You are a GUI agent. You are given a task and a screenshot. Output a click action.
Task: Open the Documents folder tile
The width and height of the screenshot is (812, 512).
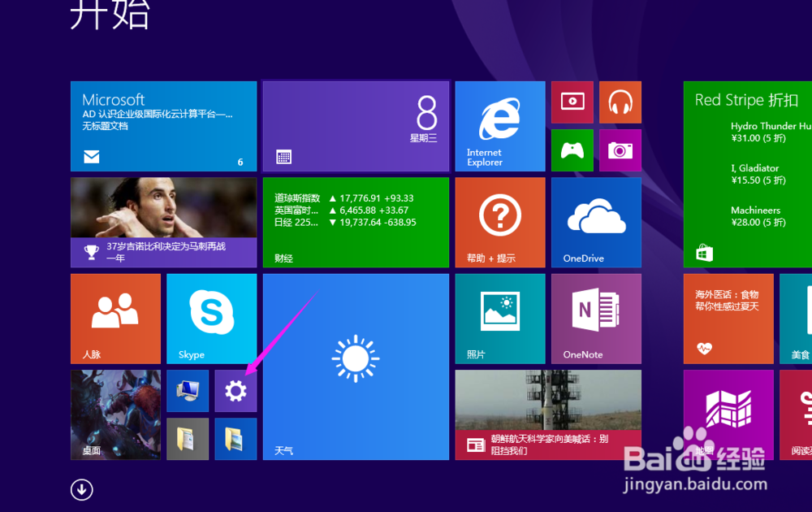tap(188, 439)
